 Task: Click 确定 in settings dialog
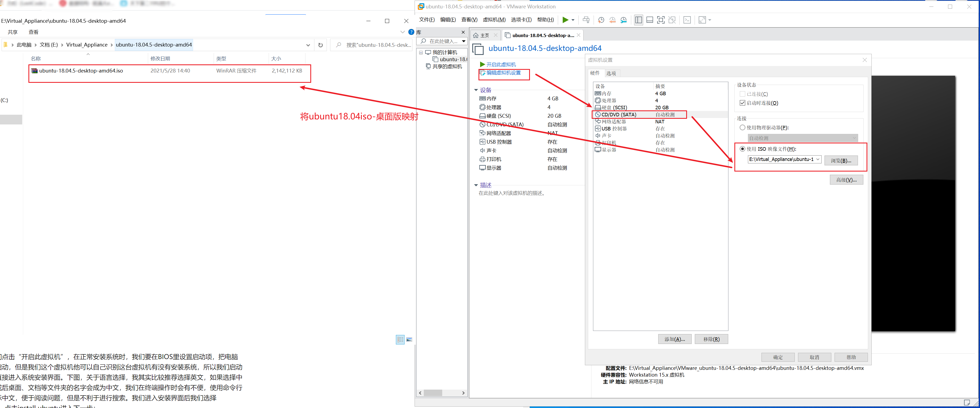point(778,357)
